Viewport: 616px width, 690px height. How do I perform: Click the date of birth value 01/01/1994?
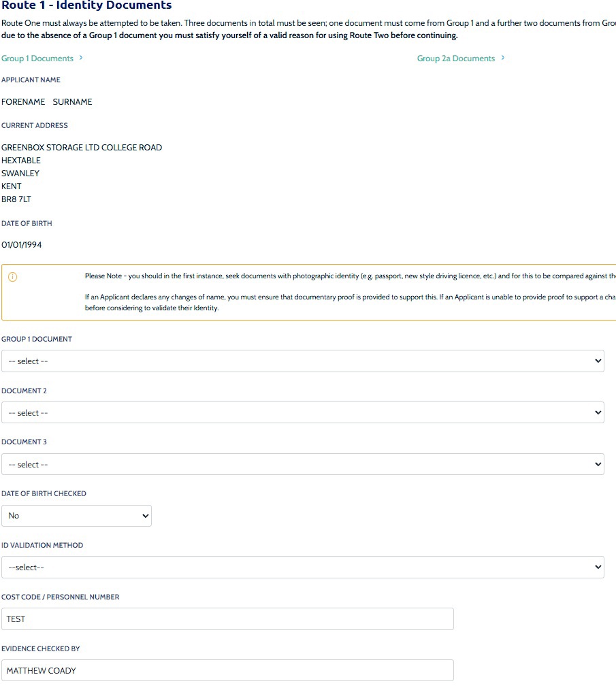pyautogui.click(x=22, y=245)
